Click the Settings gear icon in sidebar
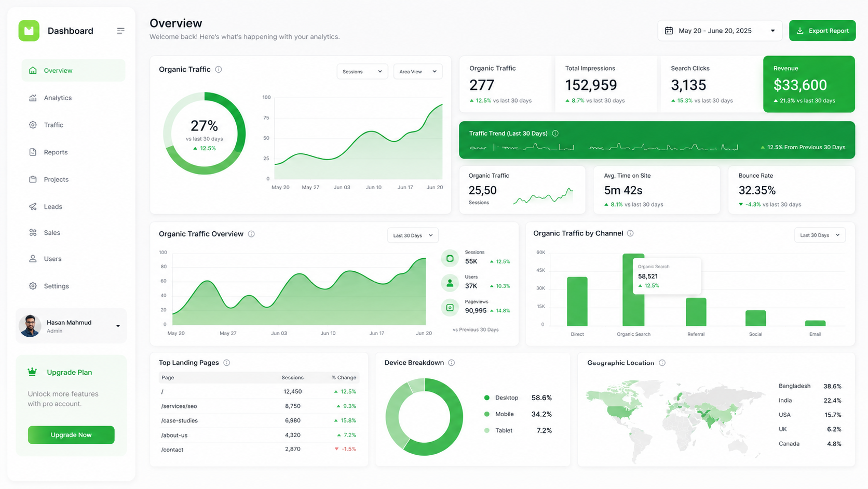This screenshot has width=868, height=489. click(33, 286)
